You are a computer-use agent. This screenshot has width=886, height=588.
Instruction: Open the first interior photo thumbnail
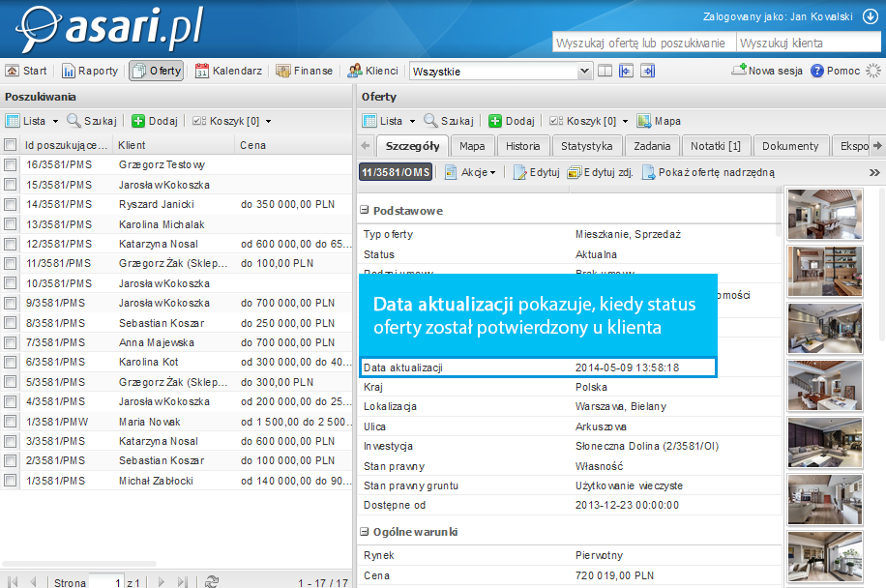click(825, 214)
